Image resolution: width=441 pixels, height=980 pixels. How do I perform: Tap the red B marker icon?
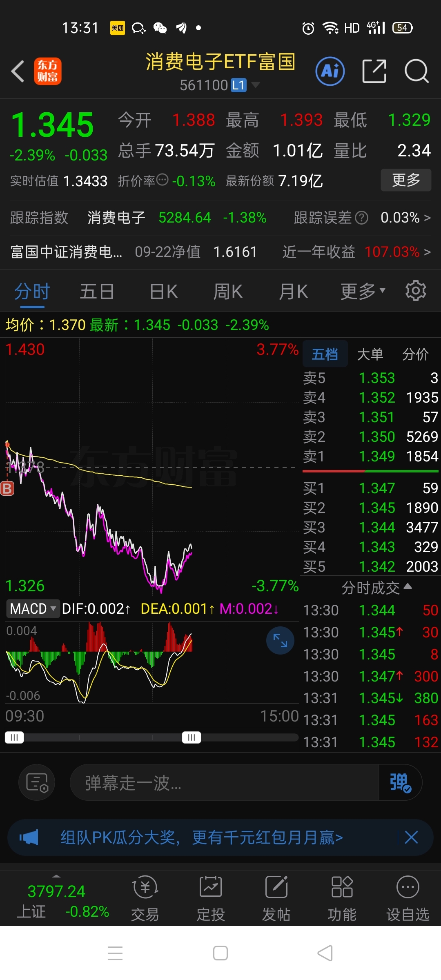click(7, 488)
